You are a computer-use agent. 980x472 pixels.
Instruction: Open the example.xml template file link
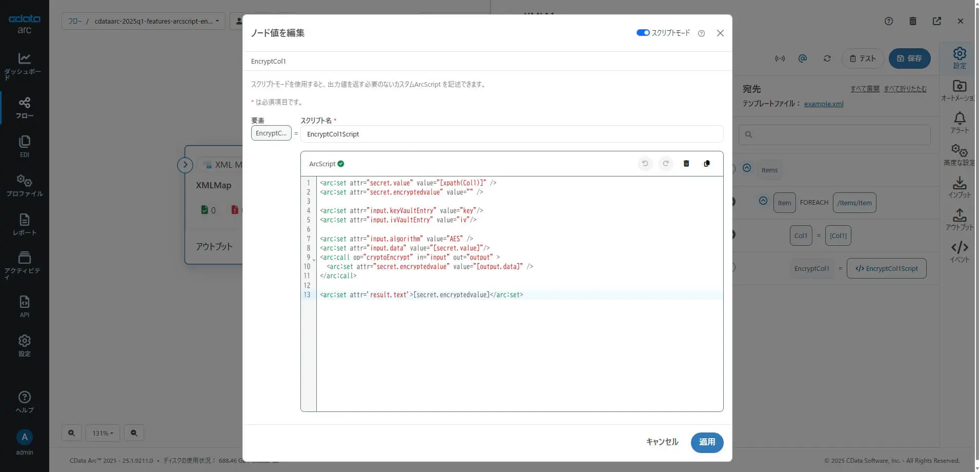[824, 104]
